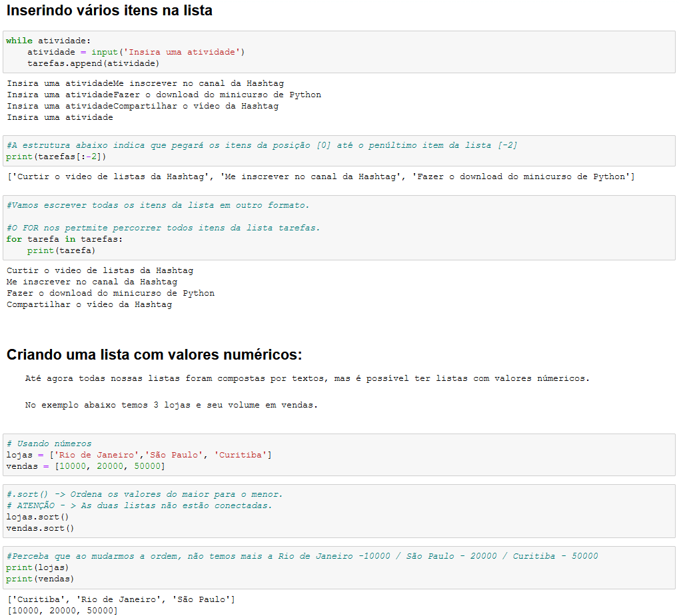This screenshot has height=616, width=679.
Task: Click the 'Criando uma lista com valores numéricos' heading
Action: pos(154,354)
